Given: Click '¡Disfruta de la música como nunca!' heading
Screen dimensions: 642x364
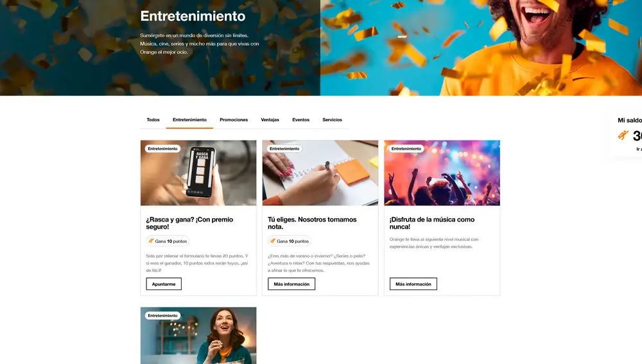Looking at the screenshot, I should pos(432,223).
